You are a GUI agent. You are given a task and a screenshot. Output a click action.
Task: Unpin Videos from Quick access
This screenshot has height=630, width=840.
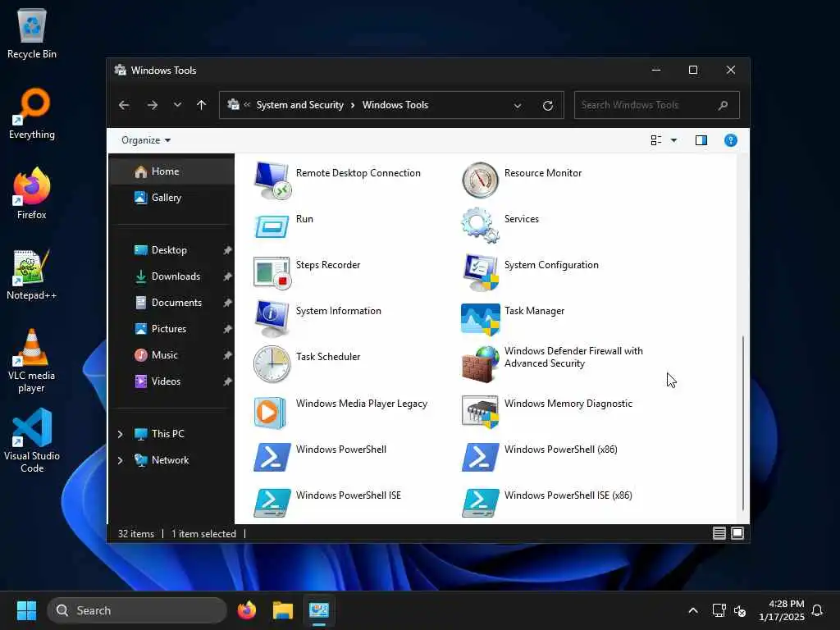[x=227, y=381]
